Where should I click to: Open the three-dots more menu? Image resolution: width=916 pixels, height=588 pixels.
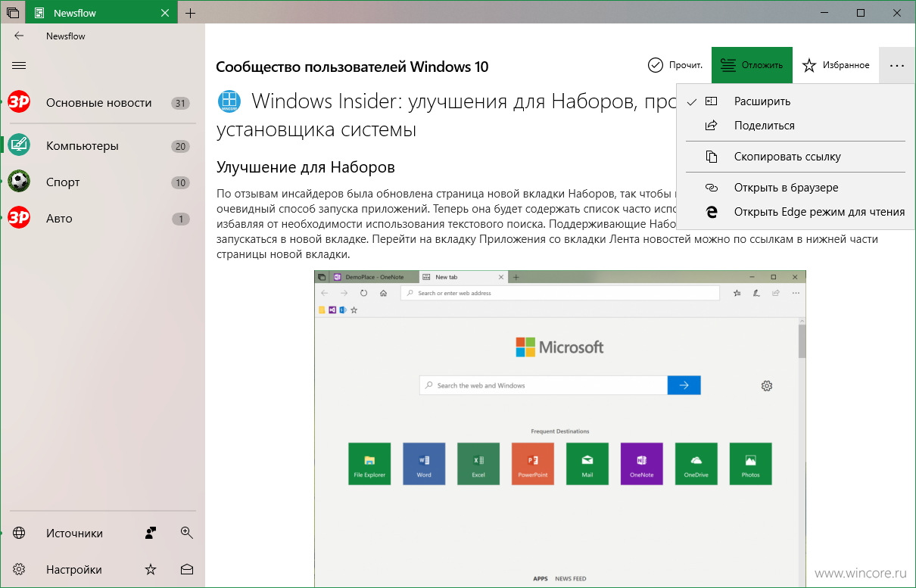click(x=897, y=65)
